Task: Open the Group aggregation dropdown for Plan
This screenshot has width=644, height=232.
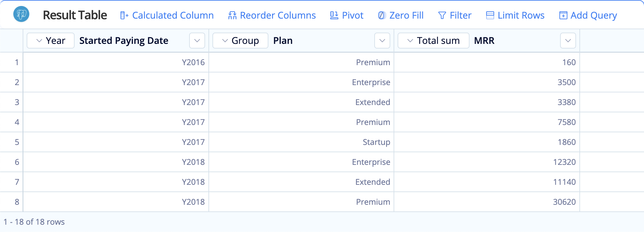Action: pyautogui.click(x=240, y=41)
